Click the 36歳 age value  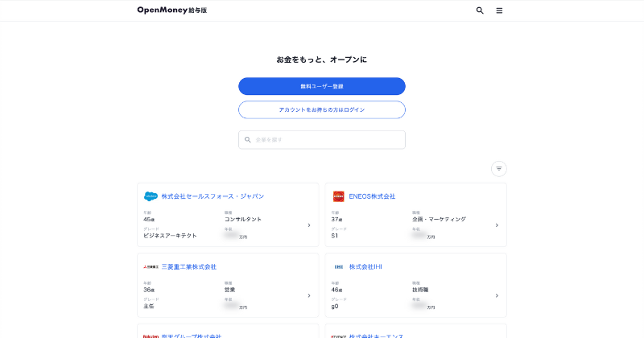point(149,290)
